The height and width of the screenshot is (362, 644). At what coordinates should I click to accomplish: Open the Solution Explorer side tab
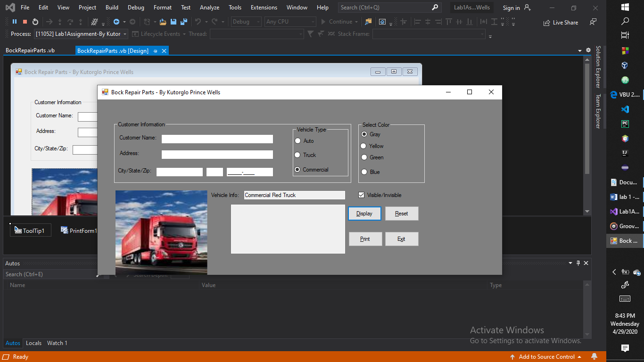click(x=598, y=66)
